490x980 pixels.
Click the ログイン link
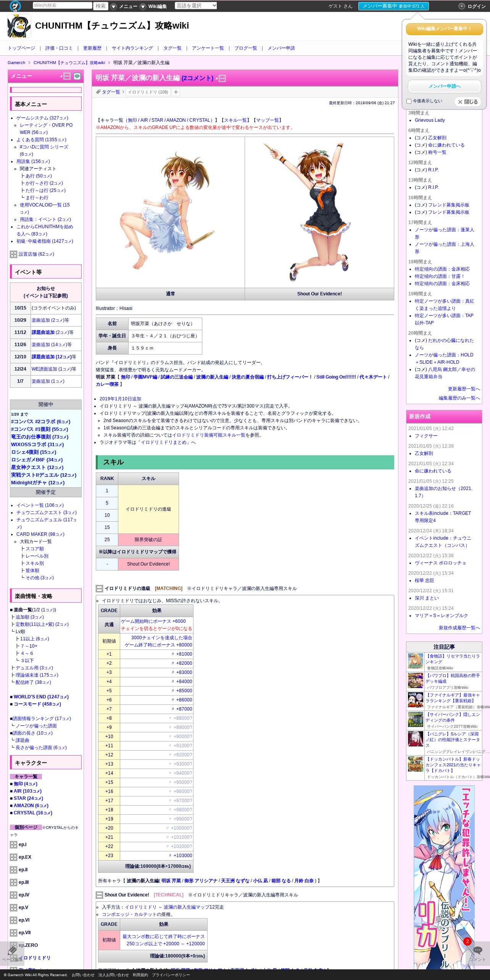(x=477, y=6)
